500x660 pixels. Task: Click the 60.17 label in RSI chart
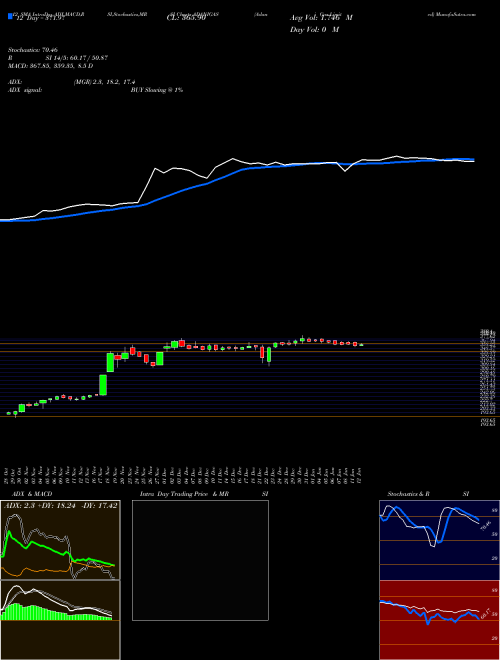(x=486, y=613)
